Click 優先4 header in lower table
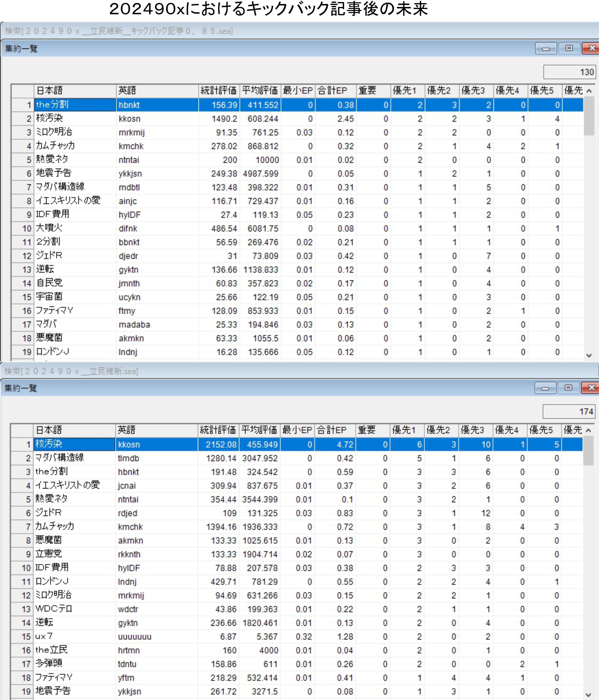 pos(510,430)
